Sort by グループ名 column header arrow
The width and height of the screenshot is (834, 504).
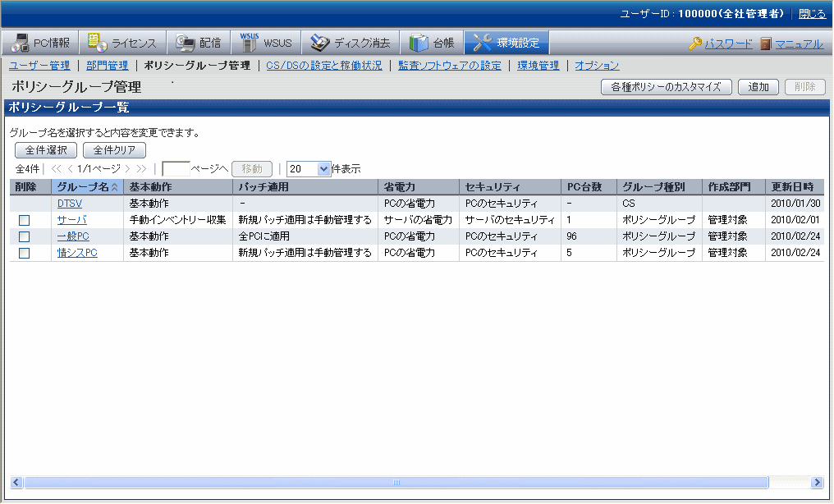click(115, 187)
